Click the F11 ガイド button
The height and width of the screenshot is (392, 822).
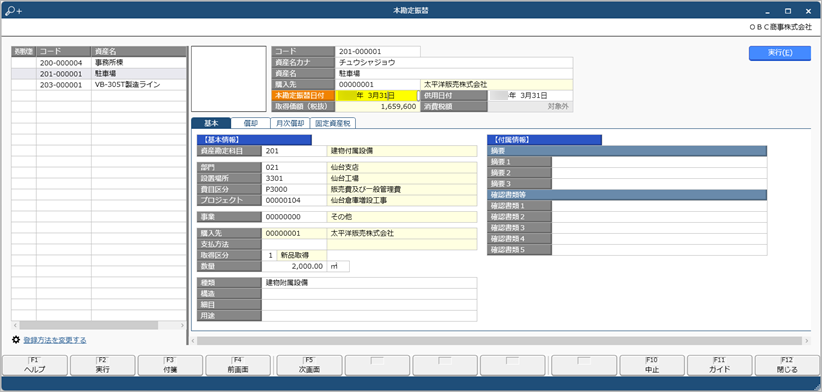click(719, 365)
